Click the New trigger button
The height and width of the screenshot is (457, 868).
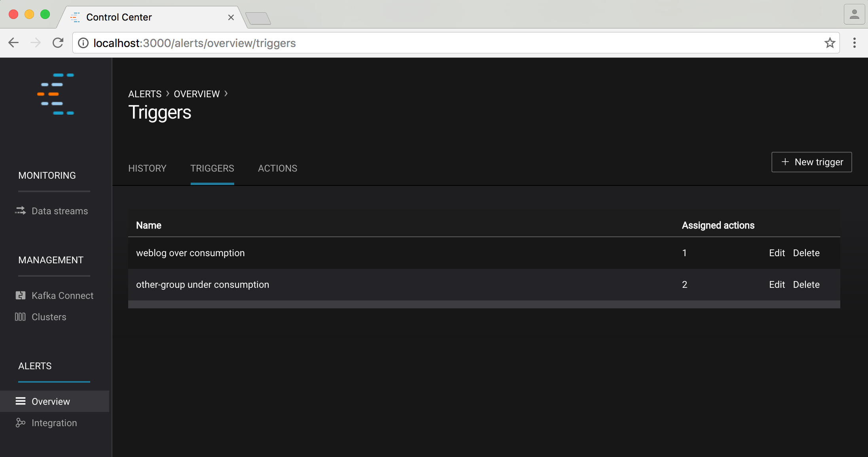tap(811, 162)
